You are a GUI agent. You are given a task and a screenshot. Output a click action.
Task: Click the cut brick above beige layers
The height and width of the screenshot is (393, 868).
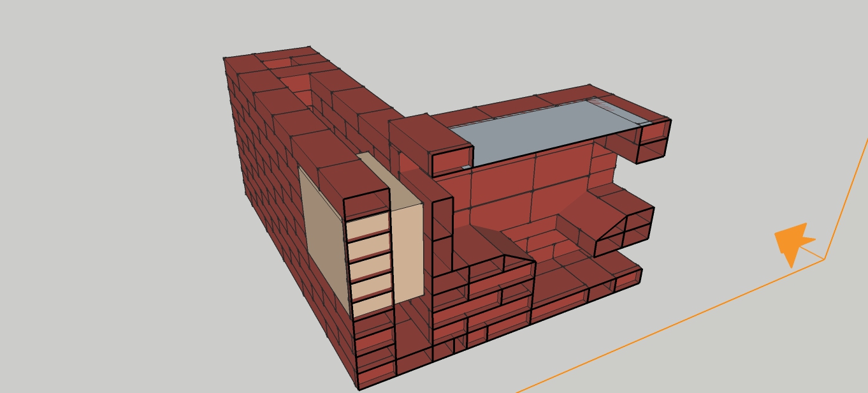pos(366,200)
